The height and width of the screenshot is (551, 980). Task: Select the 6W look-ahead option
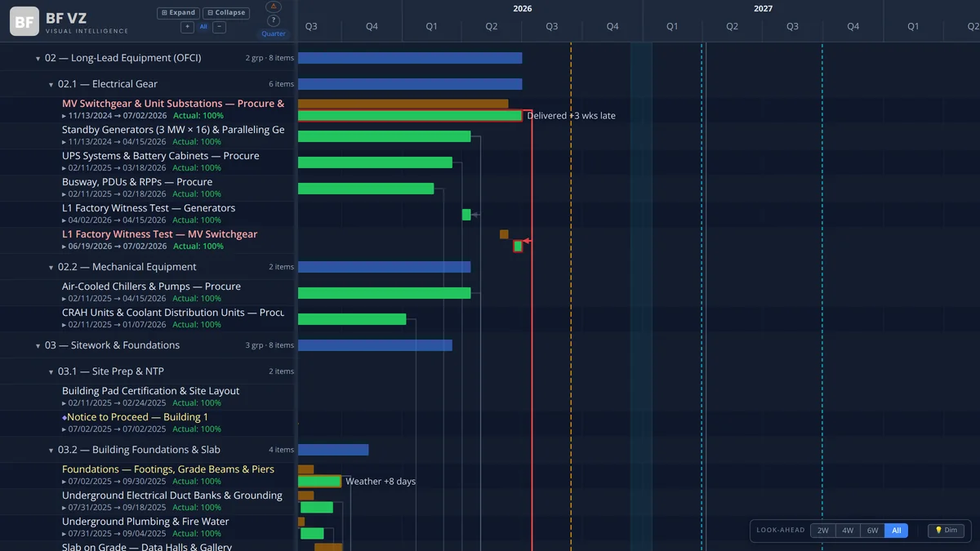tap(872, 531)
